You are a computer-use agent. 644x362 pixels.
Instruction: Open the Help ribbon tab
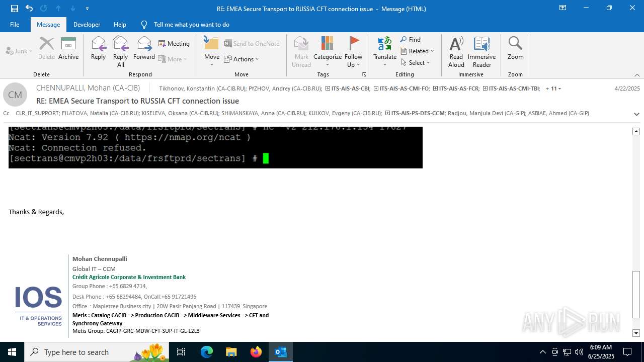pyautogui.click(x=120, y=25)
